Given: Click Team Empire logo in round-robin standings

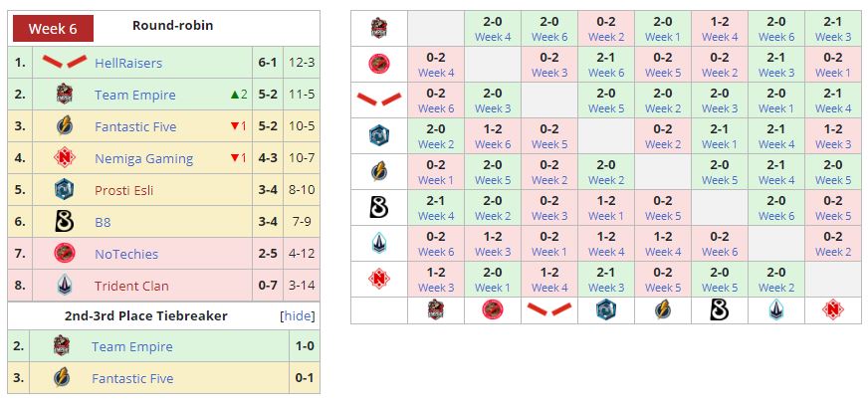Looking at the screenshot, I should tap(64, 95).
